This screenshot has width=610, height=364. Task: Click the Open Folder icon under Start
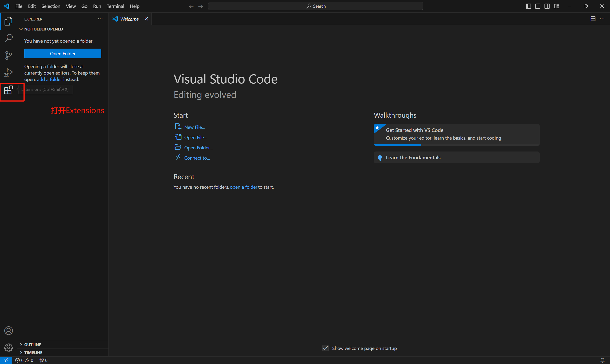click(178, 147)
